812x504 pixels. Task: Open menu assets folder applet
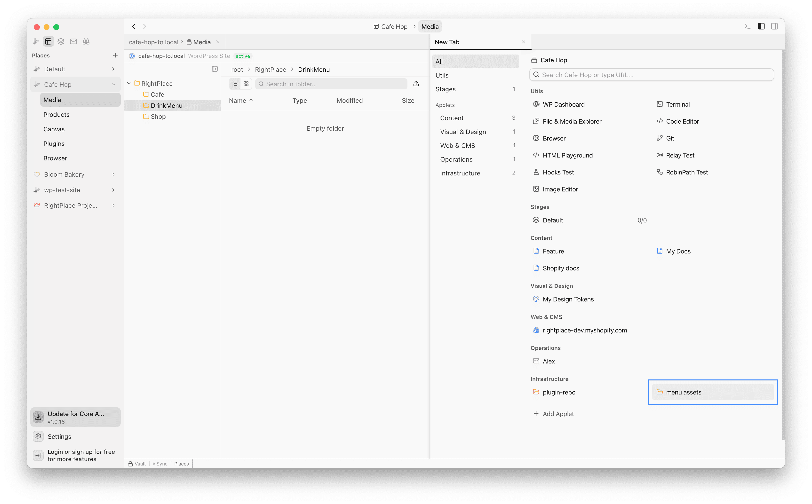713,392
